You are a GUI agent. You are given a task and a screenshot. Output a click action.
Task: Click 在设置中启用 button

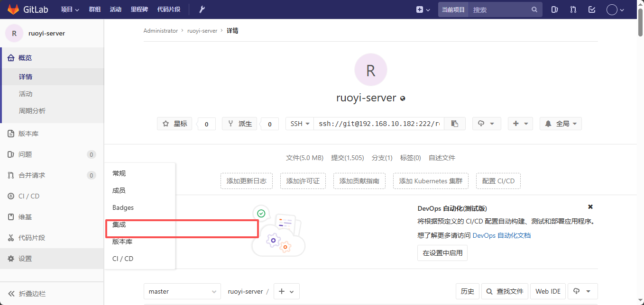click(442, 253)
